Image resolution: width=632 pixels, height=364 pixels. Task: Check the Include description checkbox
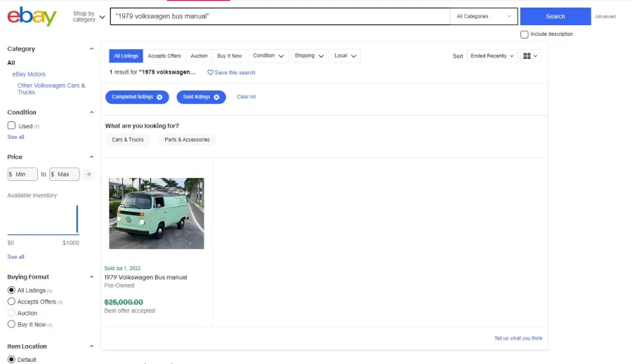[x=525, y=34]
